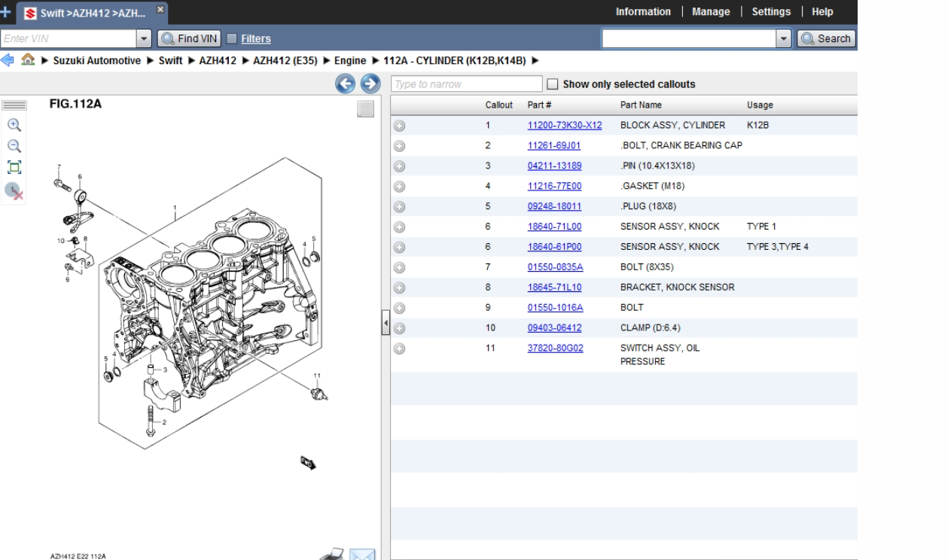Image resolution: width=948 pixels, height=560 pixels.
Task: Add BOLT (8X35) with its plus icon
Action: (400, 267)
